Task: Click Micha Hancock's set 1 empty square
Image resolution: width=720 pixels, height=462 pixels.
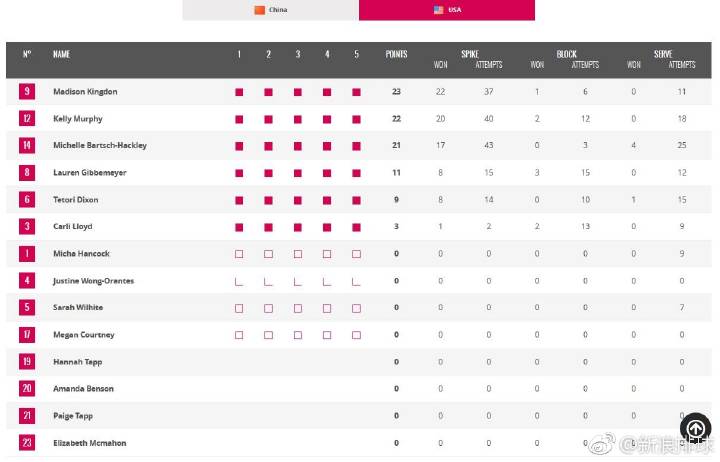Action: [x=239, y=254]
